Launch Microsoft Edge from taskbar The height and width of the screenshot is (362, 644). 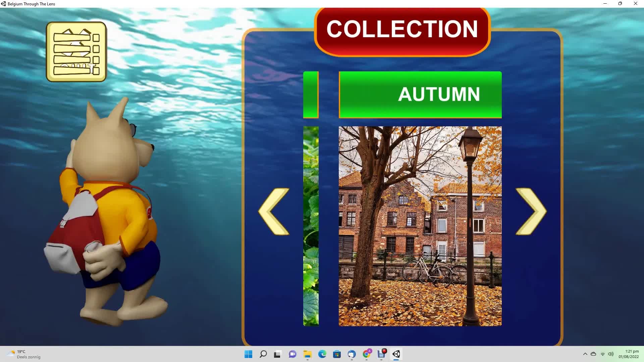pyautogui.click(x=322, y=354)
